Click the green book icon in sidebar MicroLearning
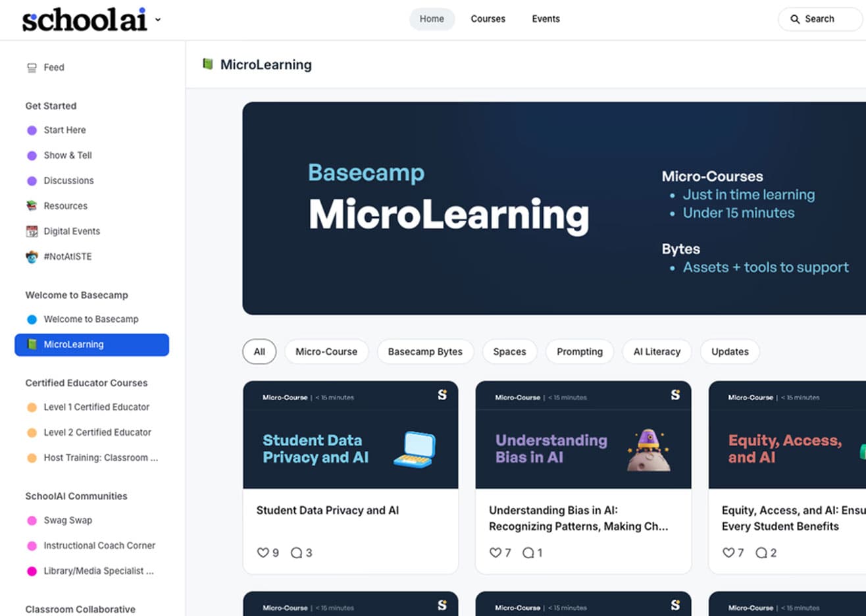Image resolution: width=866 pixels, height=616 pixels. pos(32,344)
